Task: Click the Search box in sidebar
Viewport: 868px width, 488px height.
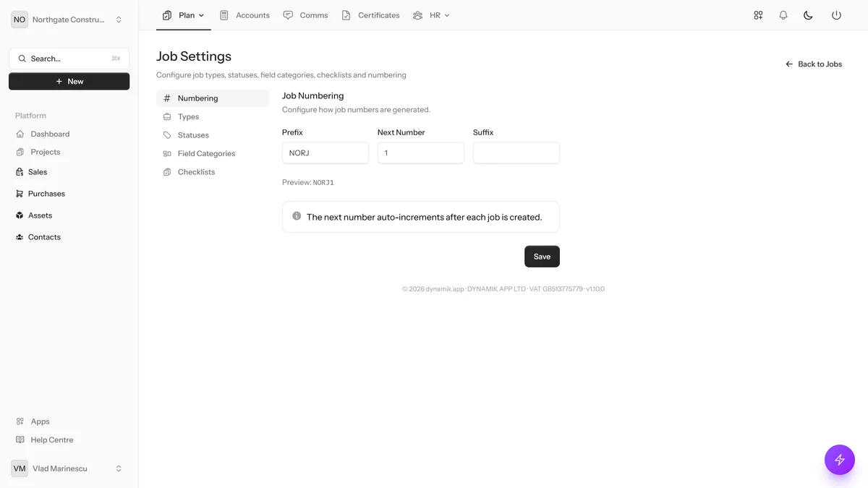Action: coord(69,59)
